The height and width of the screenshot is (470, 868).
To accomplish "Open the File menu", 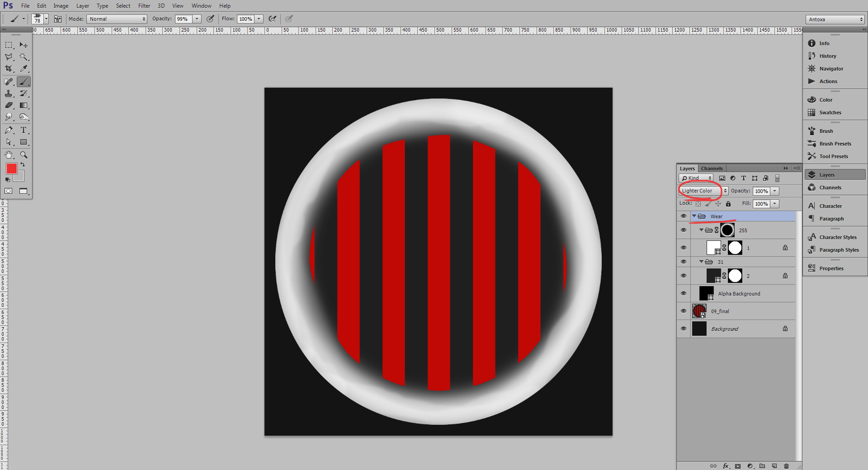I will [x=25, y=6].
